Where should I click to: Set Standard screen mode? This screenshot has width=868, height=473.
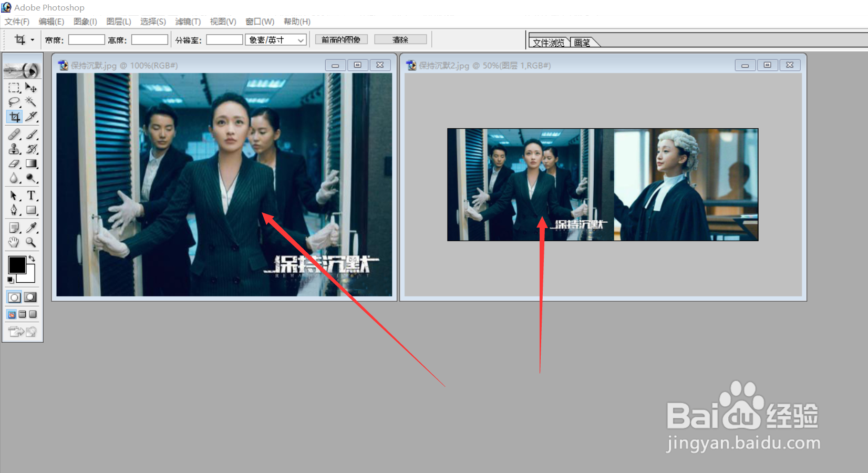tap(12, 314)
